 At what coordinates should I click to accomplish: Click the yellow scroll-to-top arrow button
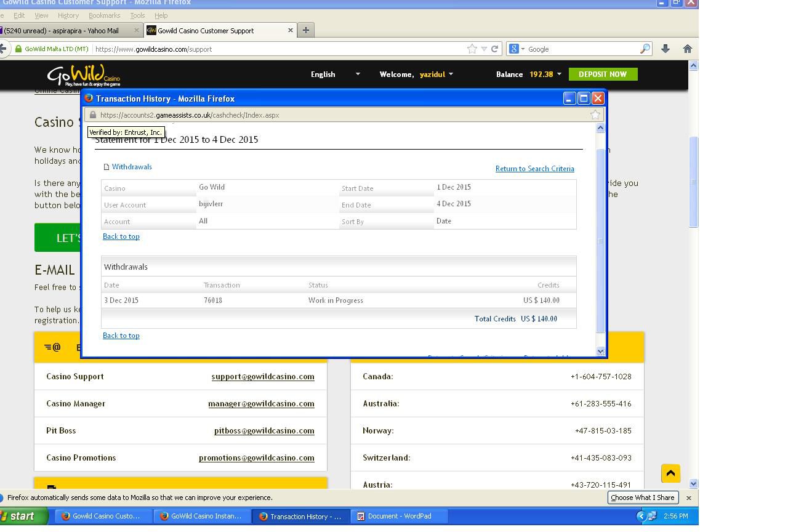pos(670,474)
